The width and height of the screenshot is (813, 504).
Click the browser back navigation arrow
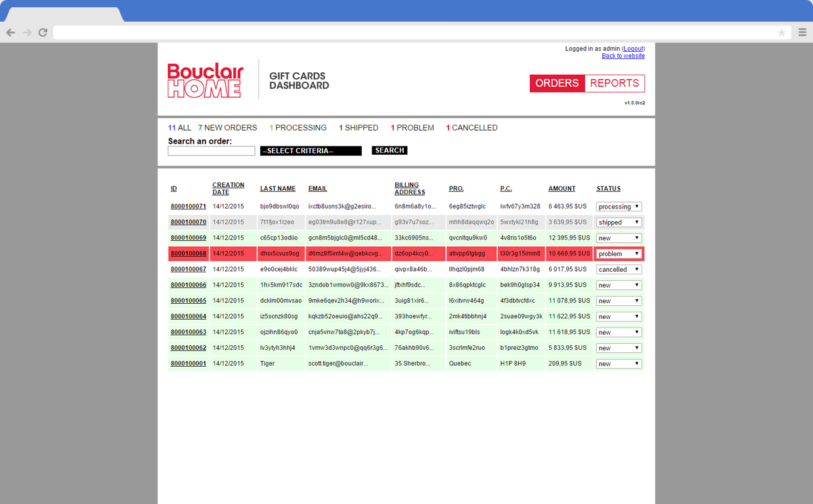(x=12, y=31)
